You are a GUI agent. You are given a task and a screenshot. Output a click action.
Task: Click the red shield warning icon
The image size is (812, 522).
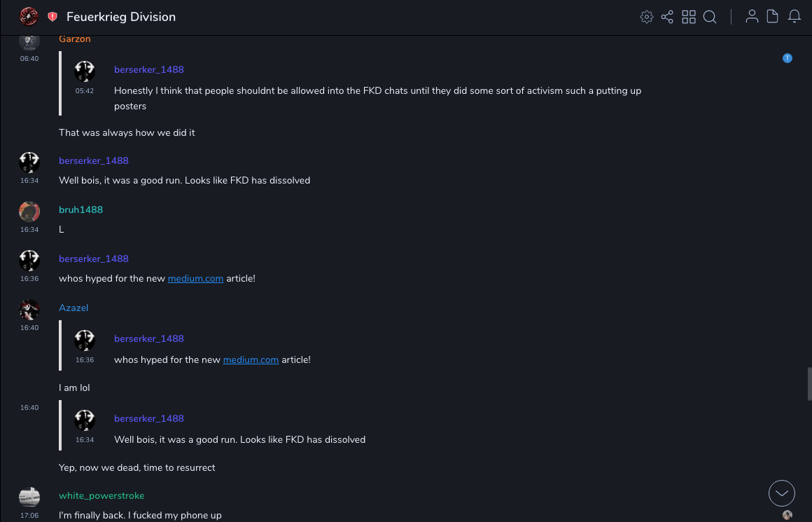(x=52, y=17)
